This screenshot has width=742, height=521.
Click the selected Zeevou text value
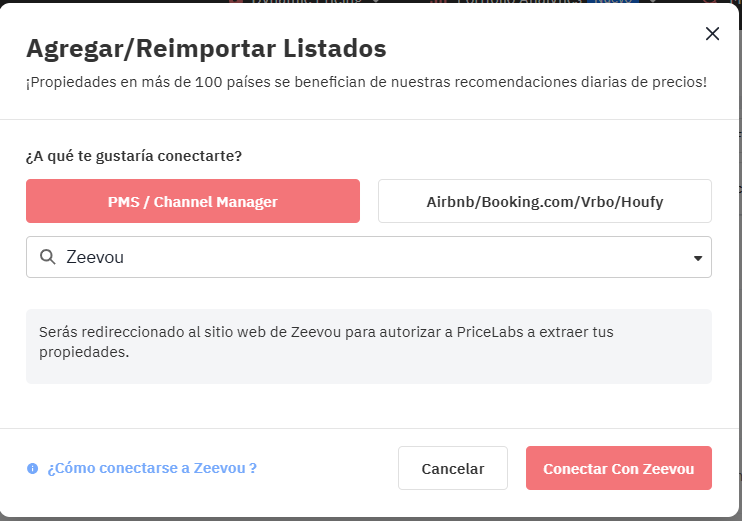tap(95, 257)
